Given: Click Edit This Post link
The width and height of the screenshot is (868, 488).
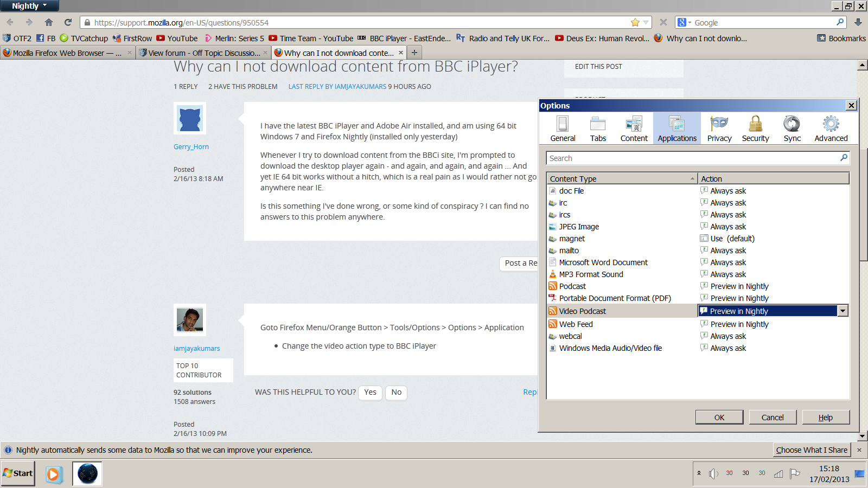Looking at the screenshot, I should (x=598, y=67).
